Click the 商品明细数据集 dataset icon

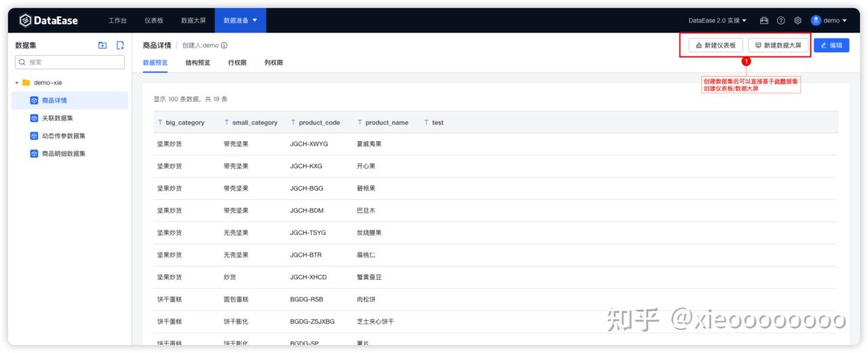34,153
